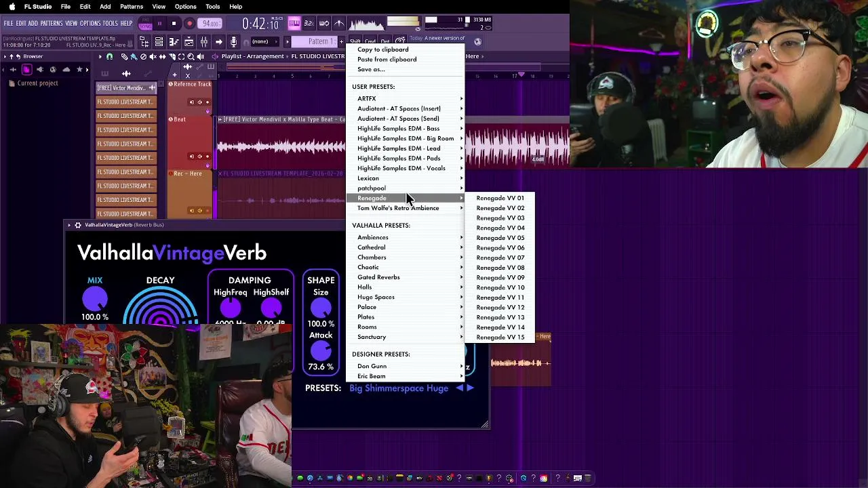The image size is (868, 488).
Task: Click the browser cloud icon
Action: pos(66,69)
